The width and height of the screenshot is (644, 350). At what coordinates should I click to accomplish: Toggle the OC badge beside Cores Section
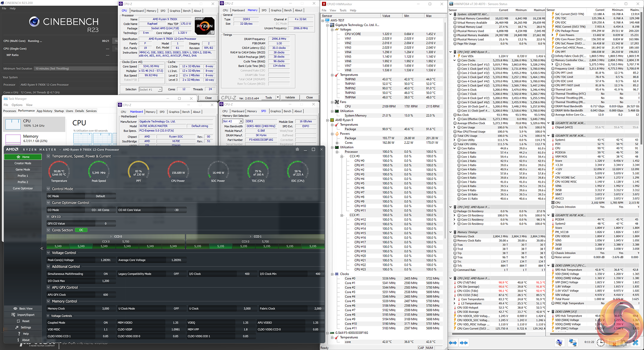click(x=81, y=230)
